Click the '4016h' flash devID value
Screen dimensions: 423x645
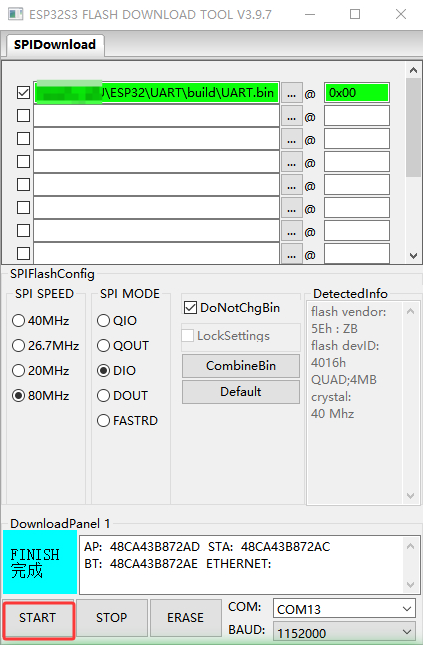coord(328,362)
